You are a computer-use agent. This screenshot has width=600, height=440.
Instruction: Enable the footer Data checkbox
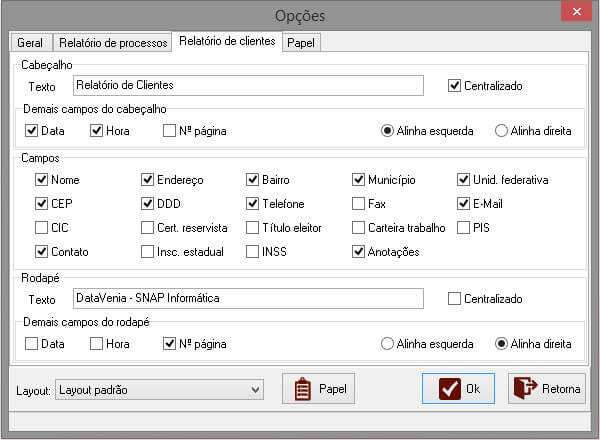tap(32, 344)
